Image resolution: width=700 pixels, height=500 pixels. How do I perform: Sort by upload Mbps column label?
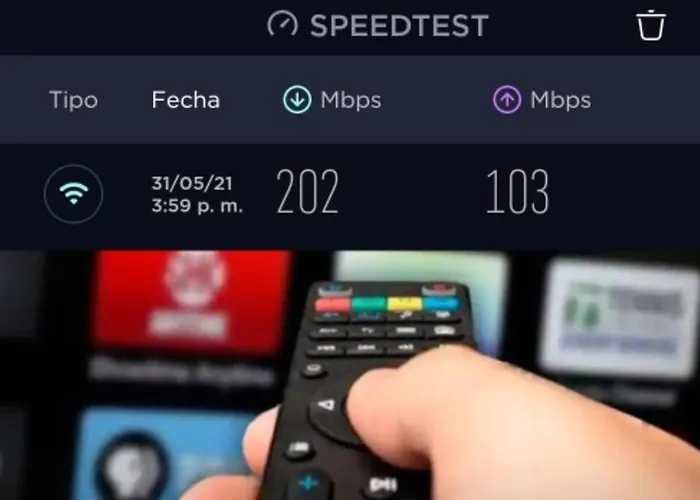(561, 100)
